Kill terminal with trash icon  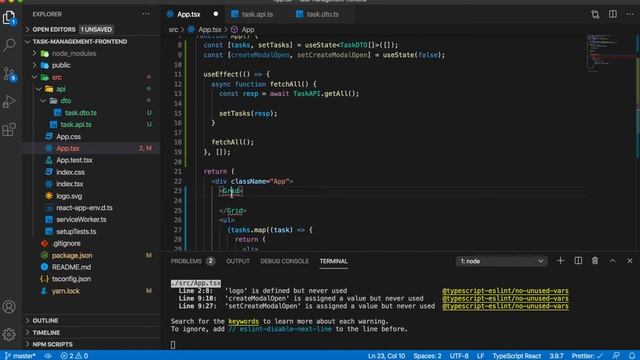click(595, 261)
